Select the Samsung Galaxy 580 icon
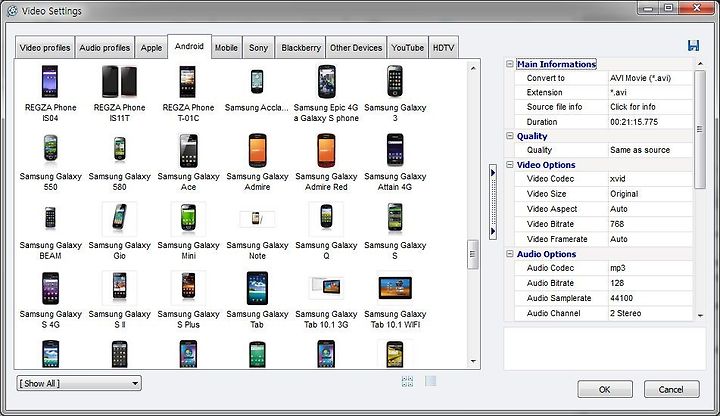The image size is (720, 416). pyautogui.click(x=119, y=150)
